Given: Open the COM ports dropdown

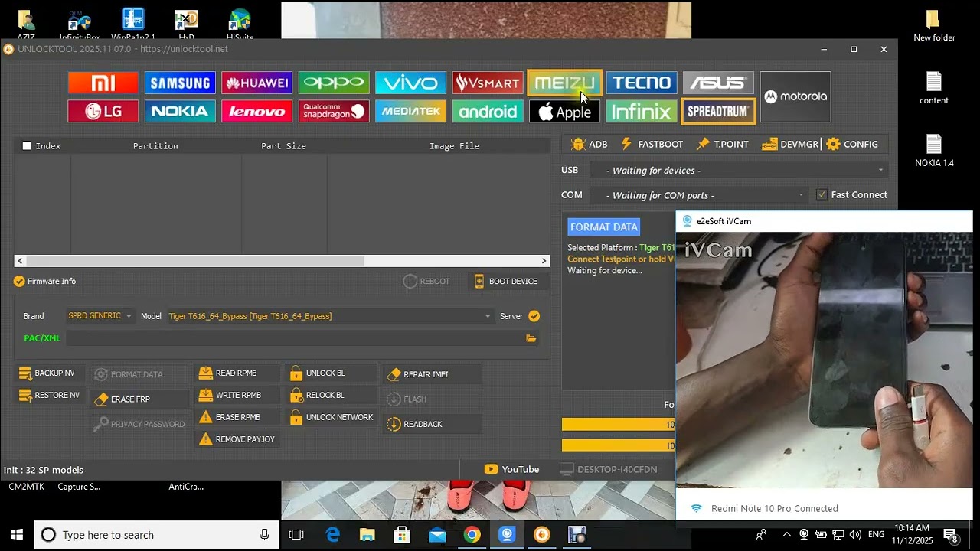Looking at the screenshot, I should point(699,195).
